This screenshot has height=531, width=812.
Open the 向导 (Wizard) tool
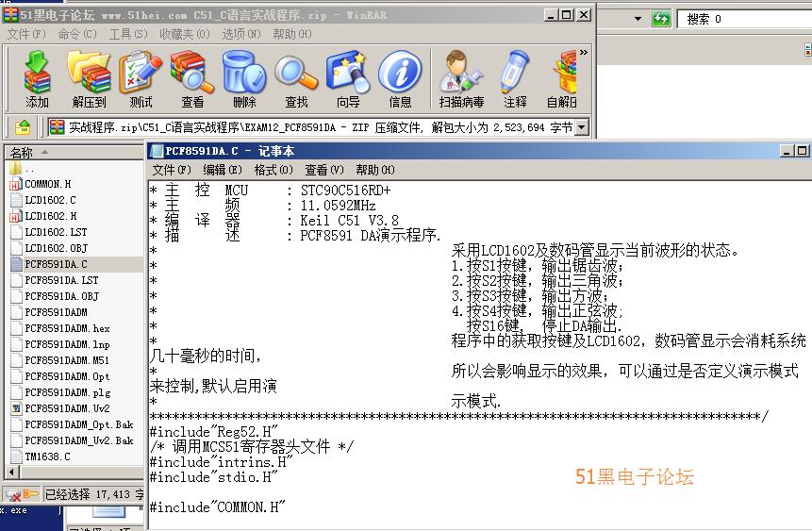[348, 79]
